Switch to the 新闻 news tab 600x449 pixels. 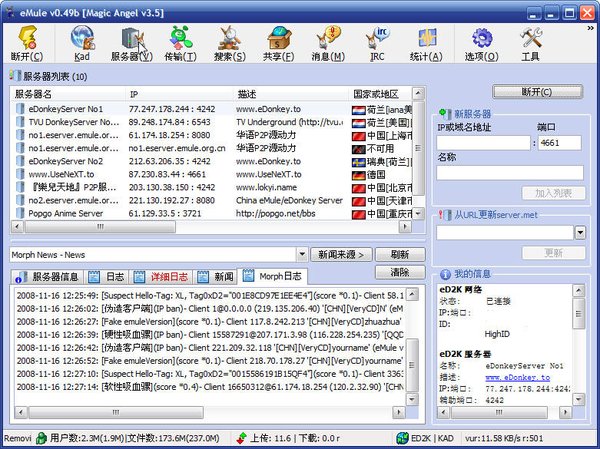tap(215, 276)
